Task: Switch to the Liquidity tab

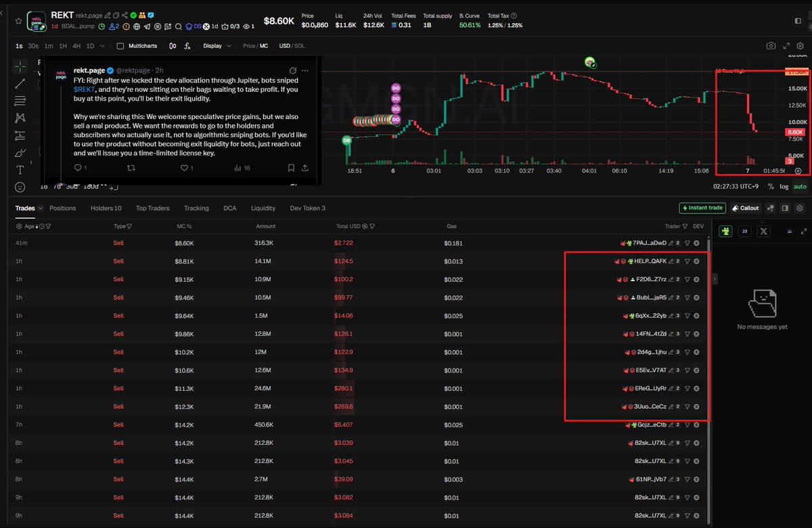Action: pyautogui.click(x=263, y=208)
